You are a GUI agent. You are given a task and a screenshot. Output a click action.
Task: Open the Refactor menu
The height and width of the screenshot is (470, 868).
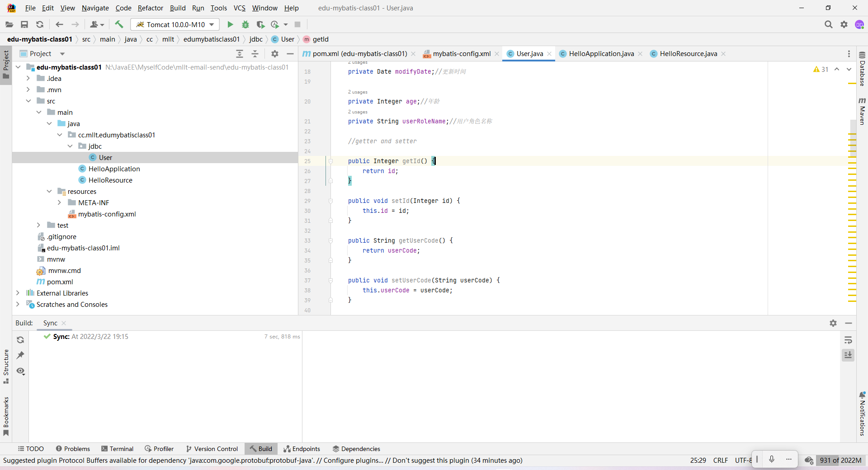pos(151,8)
